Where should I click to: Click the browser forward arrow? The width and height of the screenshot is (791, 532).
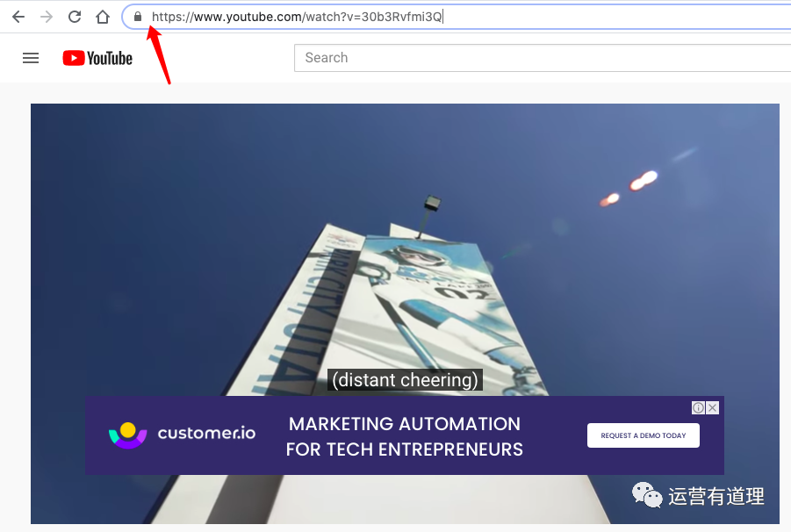(47, 17)
